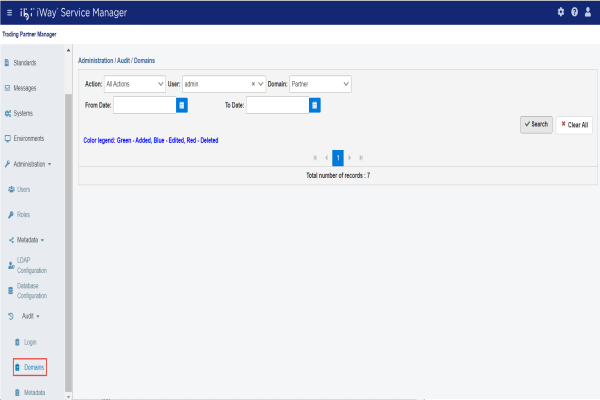Image resolution: width=600 pixels, height=400 pixels.
Task: Clear the selected admin user
Action: 253,84
